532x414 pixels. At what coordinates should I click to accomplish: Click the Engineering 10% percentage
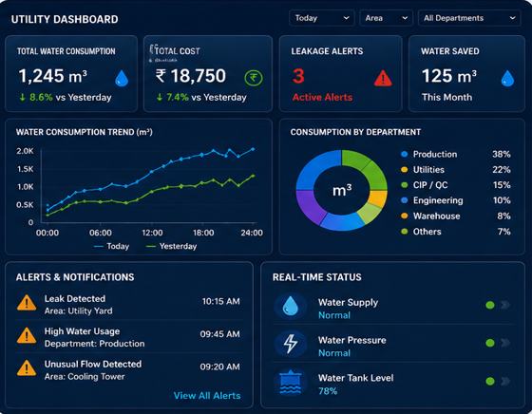(x=502, y=200)
